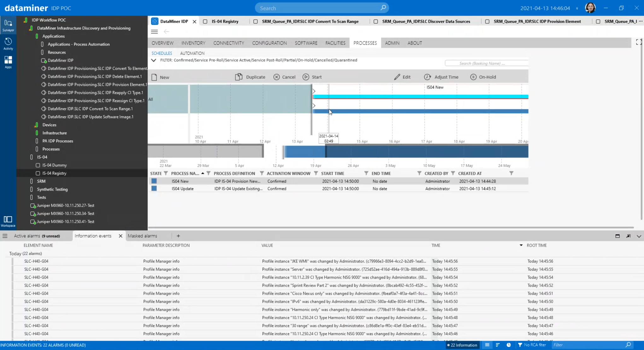The height and width of the screenshot is (350, 644).
Task: Click the Cancel booking icon
Action: (276, 77)
